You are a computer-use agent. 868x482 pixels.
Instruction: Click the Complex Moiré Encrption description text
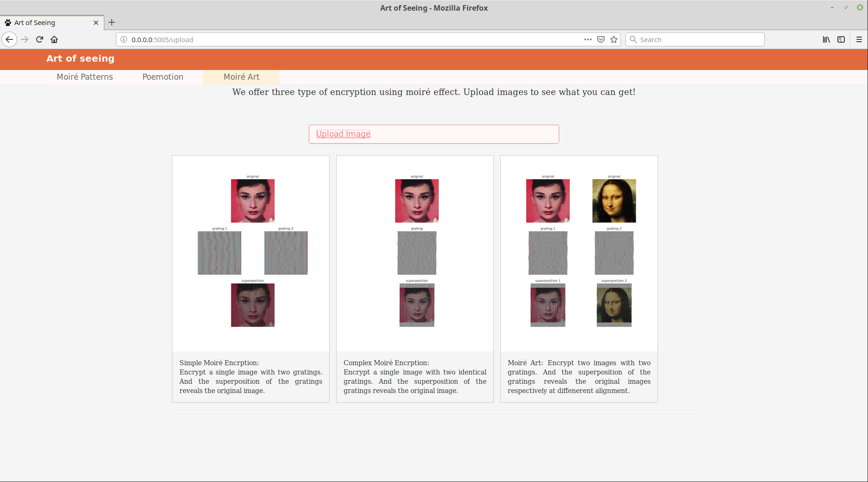coord(415,377)
